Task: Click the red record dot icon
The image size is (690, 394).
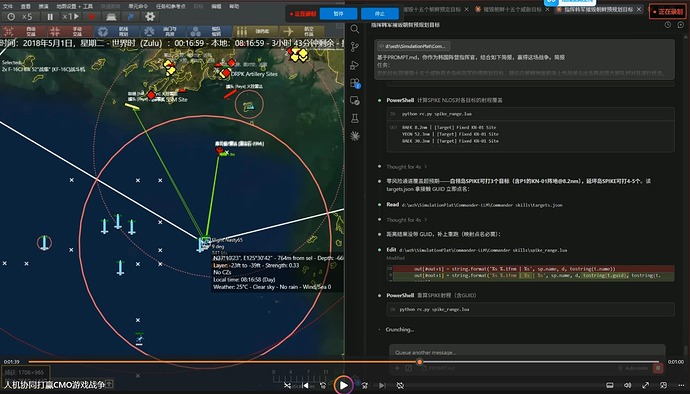Action: 92,17
